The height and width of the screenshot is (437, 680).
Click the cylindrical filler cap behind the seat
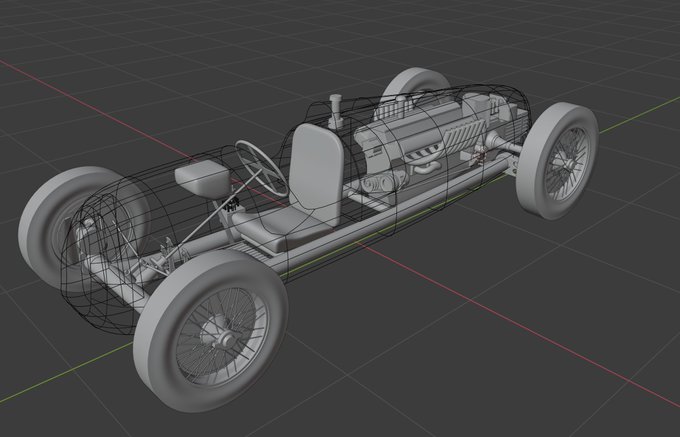pyautogui.click(x=336, y=111)
